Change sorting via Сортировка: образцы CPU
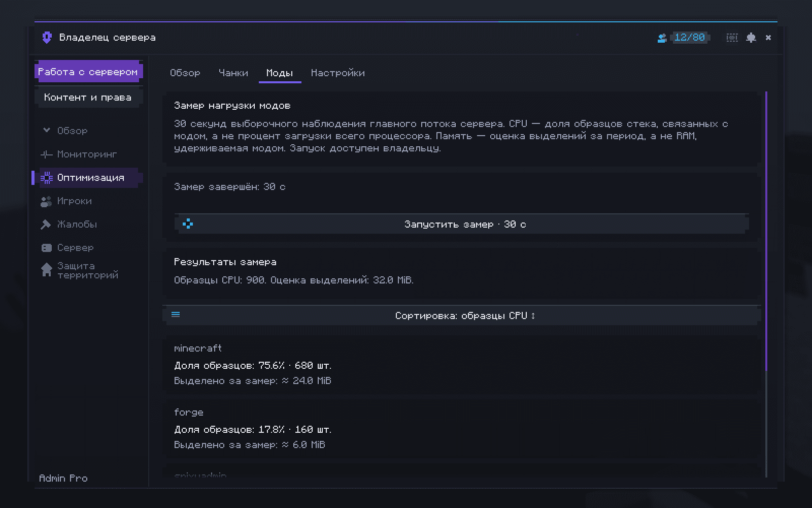 pyautogui.click(x=462, y=315)
